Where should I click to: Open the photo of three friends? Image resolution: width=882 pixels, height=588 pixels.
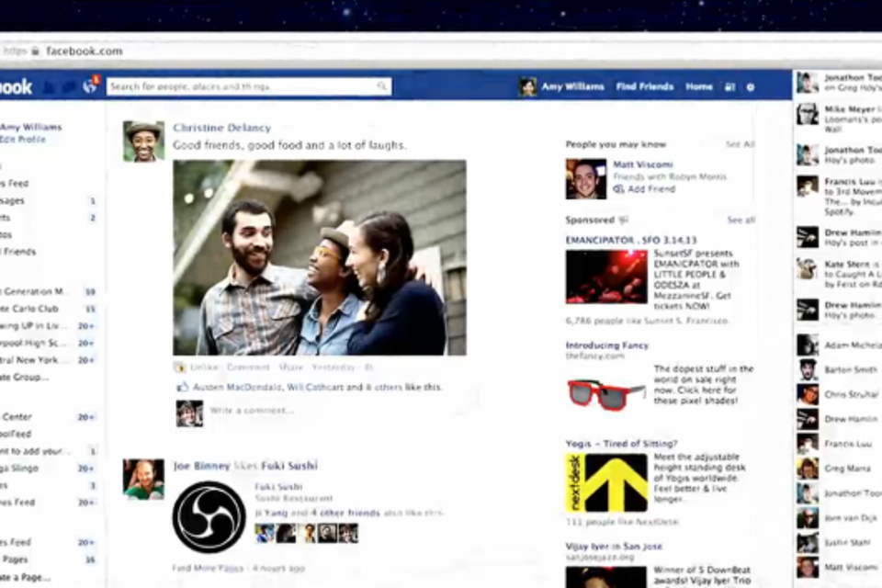click(x=319, y=257)
